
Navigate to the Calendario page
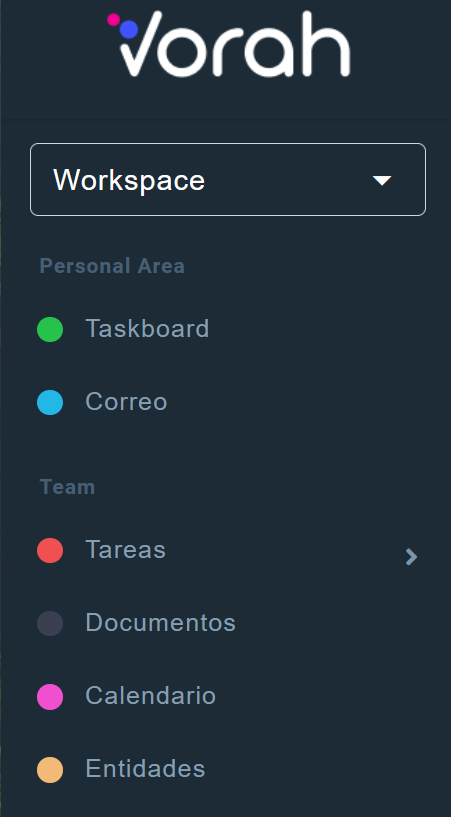point(151,696)
